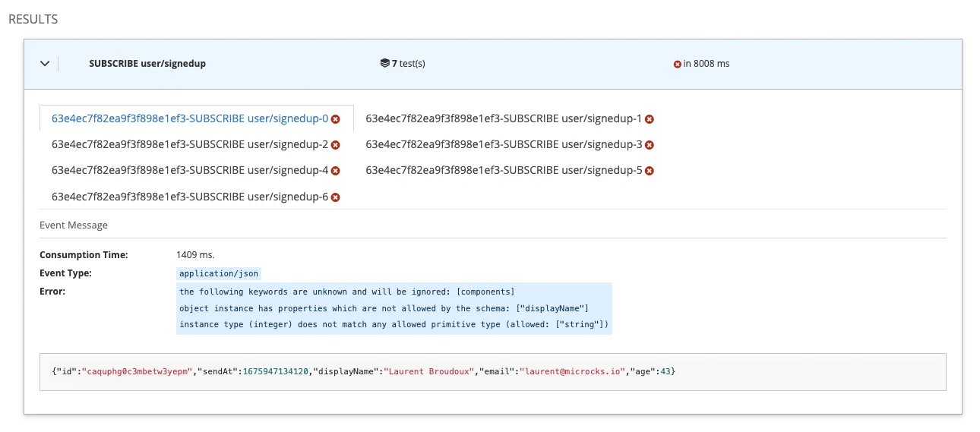This screenshot has height=432, width=980.
Task: Click the error icon on signedup-3 tab
Action: tap(650, 145)
